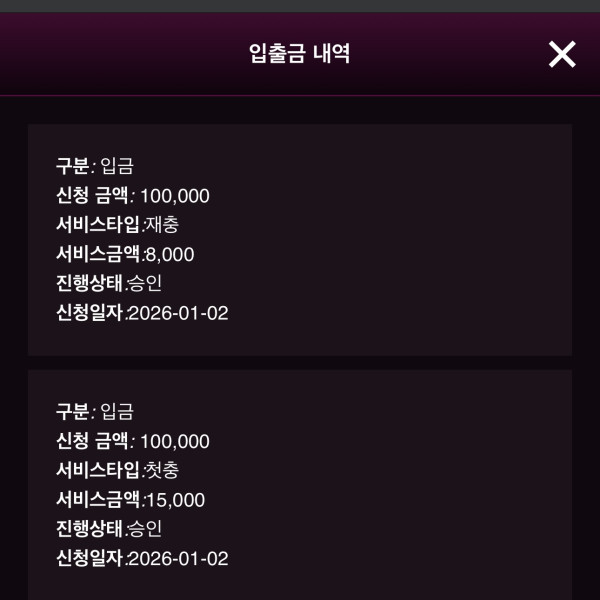Screen dimensions: 600x600
Task: Click the 입출금 내역 header title
Action: 299,54
